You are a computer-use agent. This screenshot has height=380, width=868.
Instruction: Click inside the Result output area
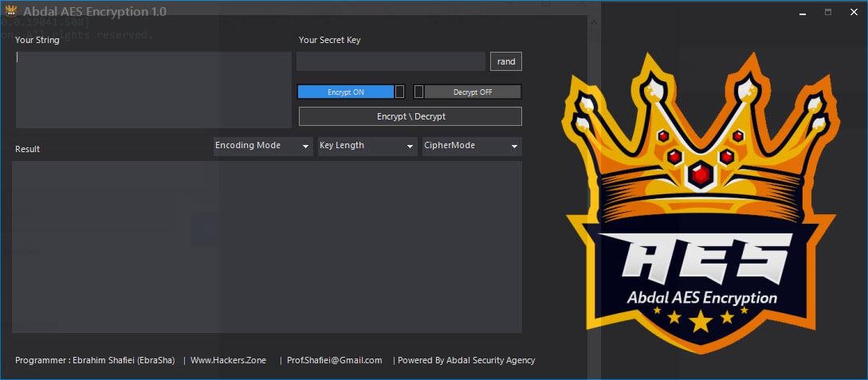267,247
